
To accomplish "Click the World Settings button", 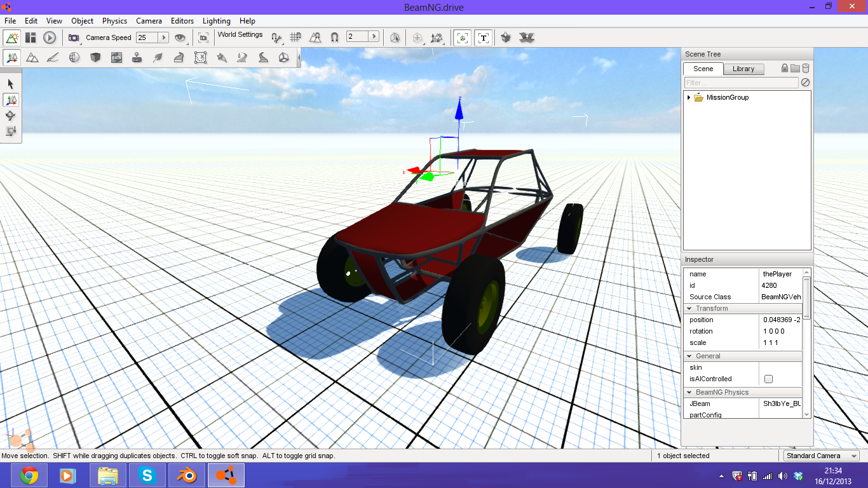I will (240, 35).
